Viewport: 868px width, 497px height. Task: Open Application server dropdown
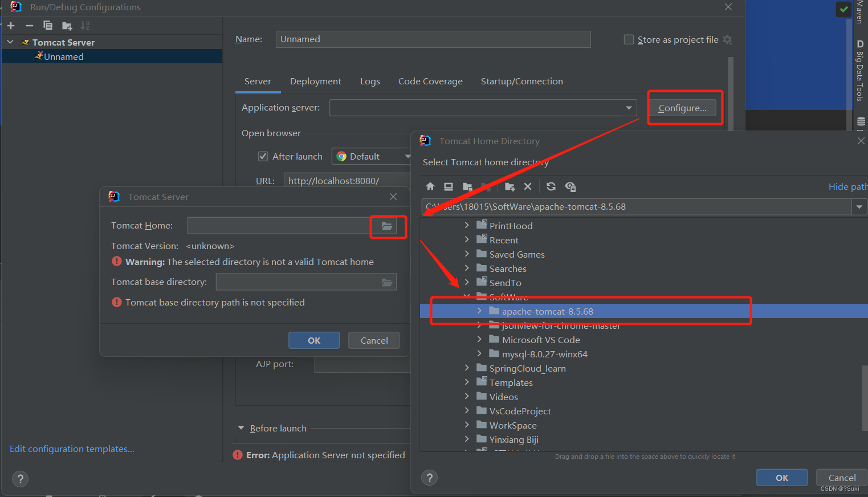pos(629,108)
